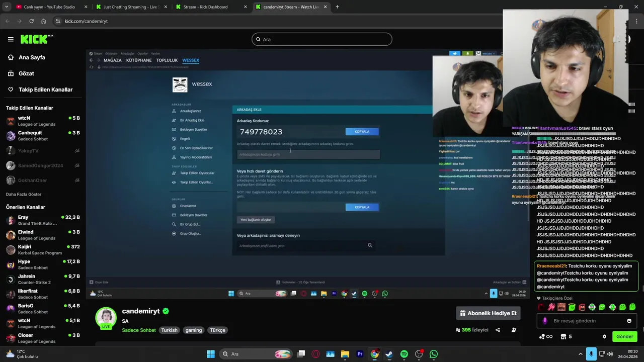The image size is (644, 362).
Task: Open a new browser tab
Action: click(x=337, y=7)
